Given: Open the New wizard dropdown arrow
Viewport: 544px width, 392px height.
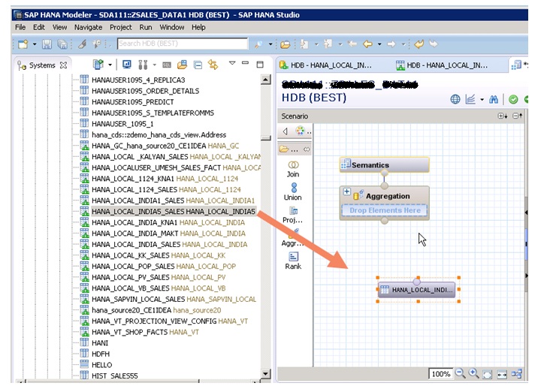Looking at the screenshot, I should tap(35, 44).
